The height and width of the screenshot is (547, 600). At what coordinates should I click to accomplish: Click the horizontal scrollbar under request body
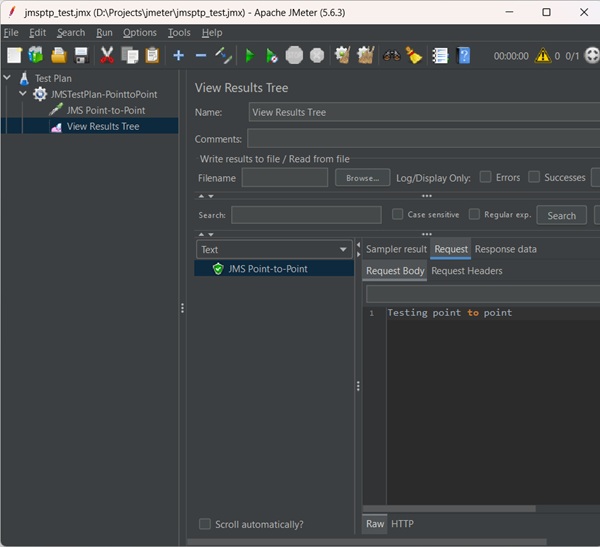(x=449, y=508)
